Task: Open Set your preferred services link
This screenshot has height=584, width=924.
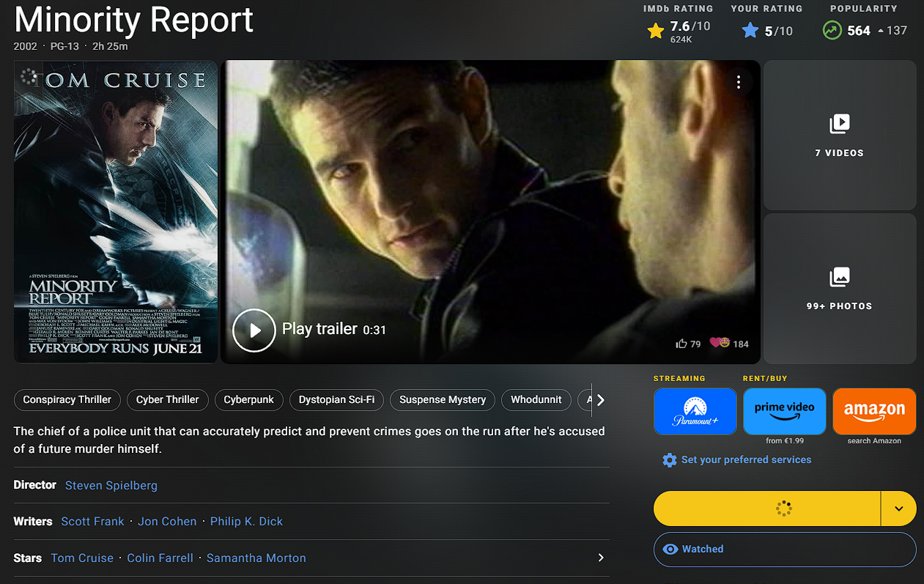Action: pos(746,460)
